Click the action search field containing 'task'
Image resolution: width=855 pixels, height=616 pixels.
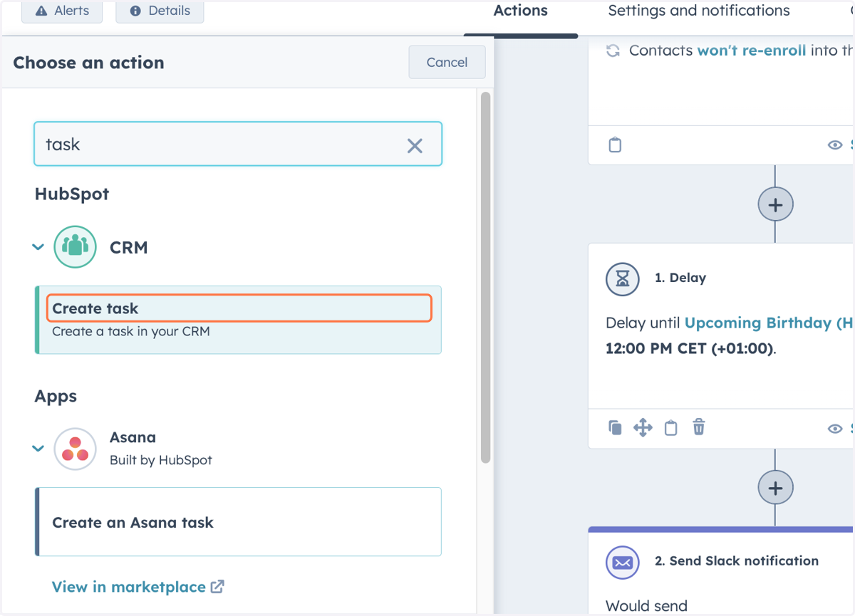[x=238, y=144]
